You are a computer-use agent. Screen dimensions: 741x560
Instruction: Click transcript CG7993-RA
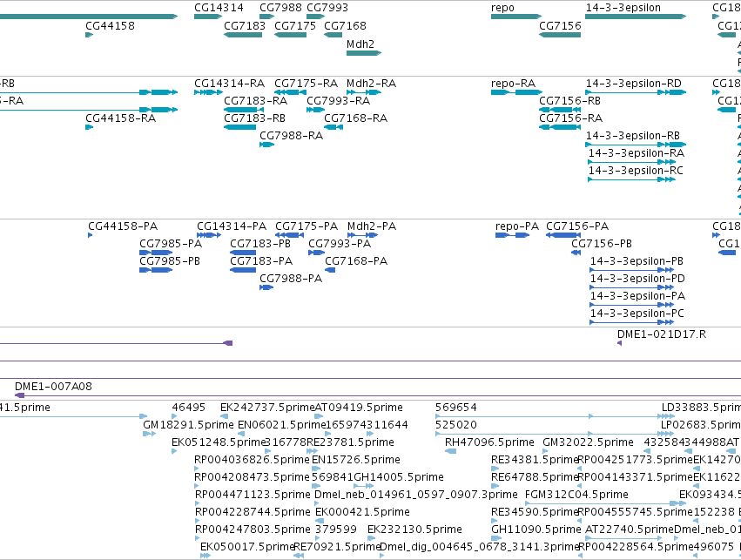(316, 110)
